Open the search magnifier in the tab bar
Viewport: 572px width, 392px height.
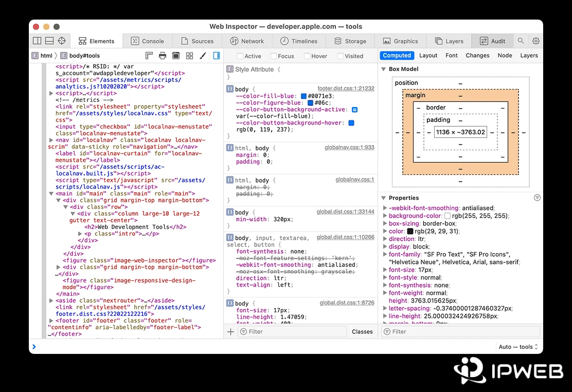coord(521,41)
